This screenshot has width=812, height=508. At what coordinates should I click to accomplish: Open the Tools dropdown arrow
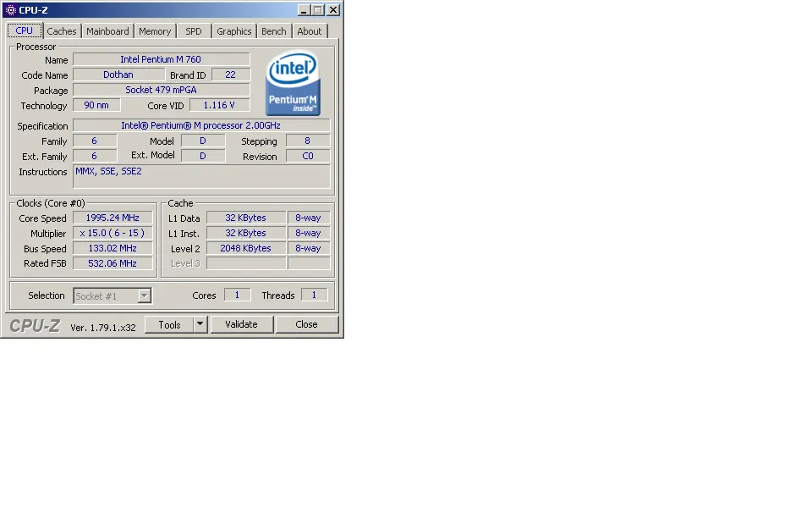pyautogui.click(x=200, y=324)
